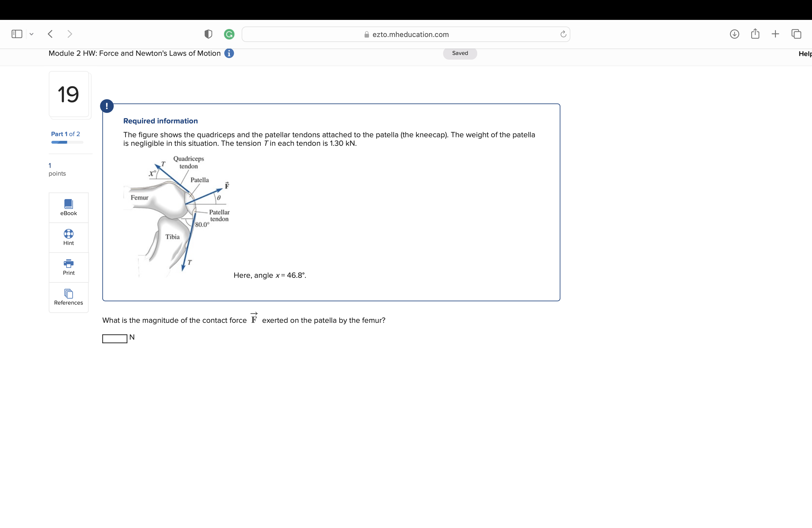Show all tabs using the tab overview icon
This screenshot has height=528, width=812.
point(796,34)
